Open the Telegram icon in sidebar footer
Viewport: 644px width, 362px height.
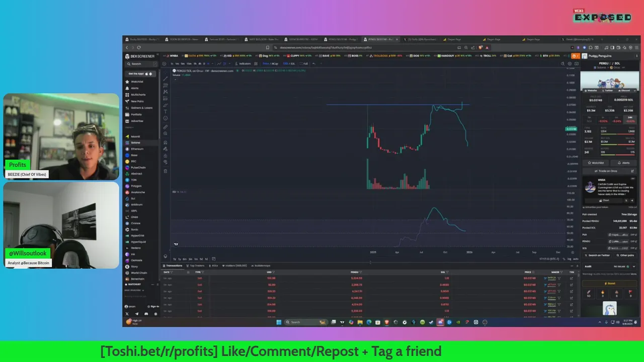pyautogui.click(x=137, y=314)
